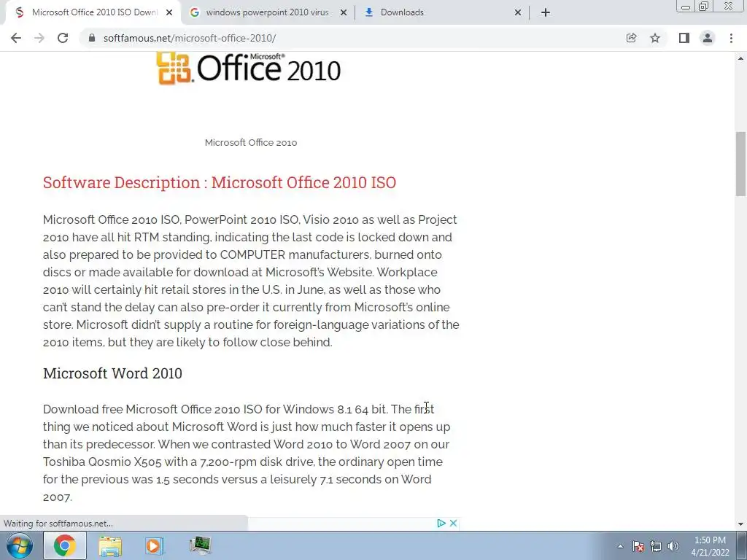Open Windows Explorer from the taskbar
The height and width of the screenshot is (560, 747).
tap(110, 546)
